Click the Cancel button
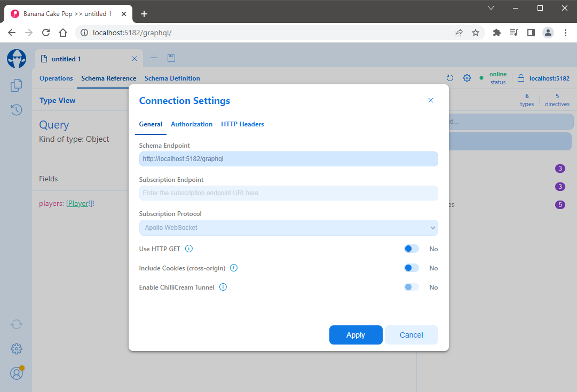Viewport: 577px width, 392px height. point(411,335)
